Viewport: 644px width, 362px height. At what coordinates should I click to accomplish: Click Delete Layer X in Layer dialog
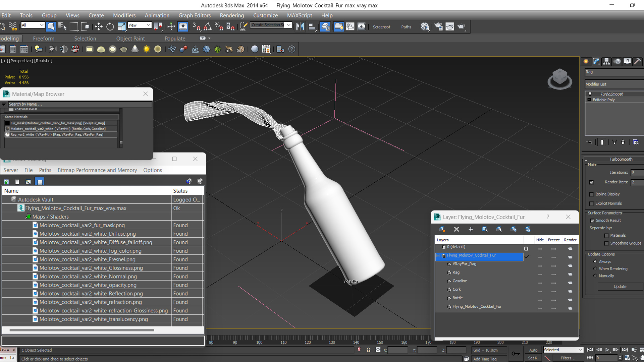(x=457, y=229)
